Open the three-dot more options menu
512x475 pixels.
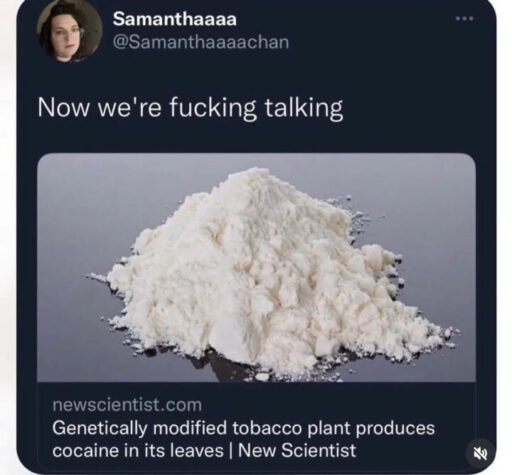point(465,19)
